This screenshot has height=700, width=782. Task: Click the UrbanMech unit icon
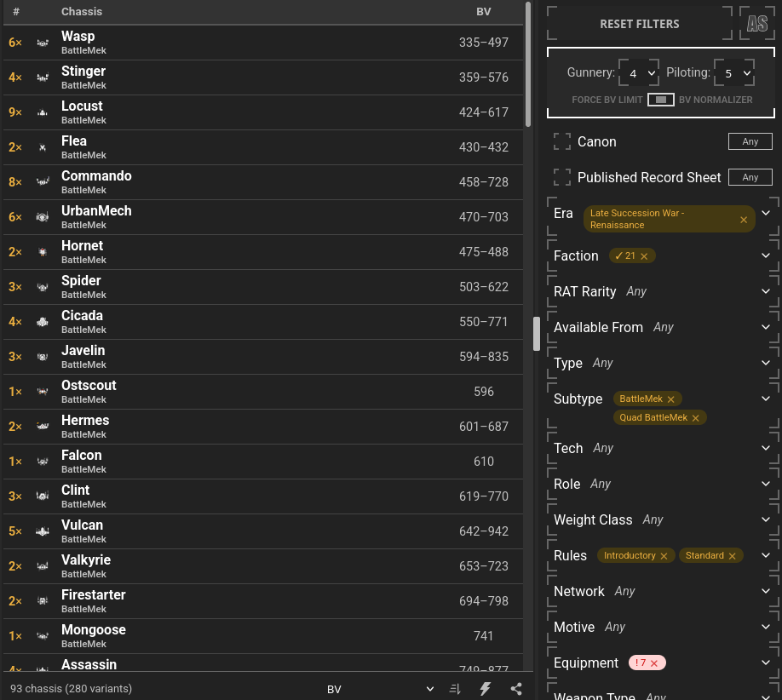[43, 217]
